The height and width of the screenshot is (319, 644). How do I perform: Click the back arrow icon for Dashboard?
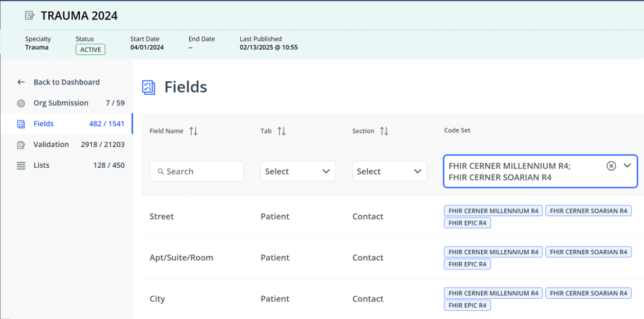click(x=21, y=82)
